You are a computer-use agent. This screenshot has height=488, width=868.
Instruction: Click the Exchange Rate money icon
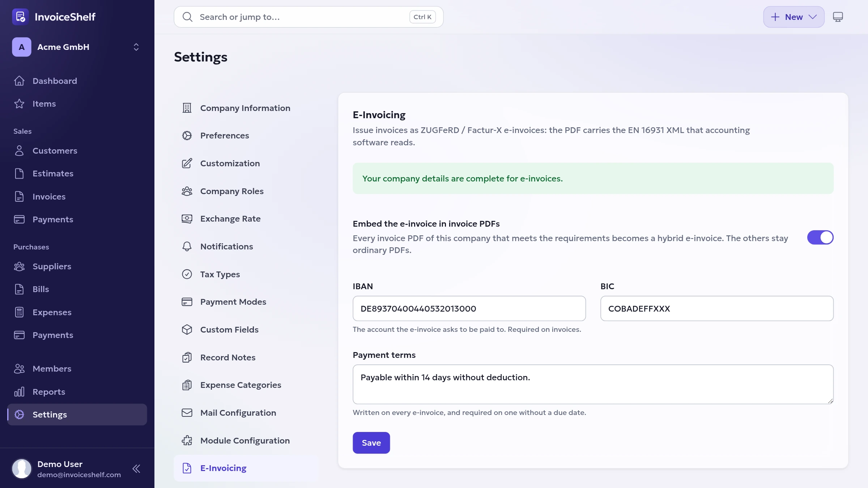pyautogui.click(x=187, y=219)
